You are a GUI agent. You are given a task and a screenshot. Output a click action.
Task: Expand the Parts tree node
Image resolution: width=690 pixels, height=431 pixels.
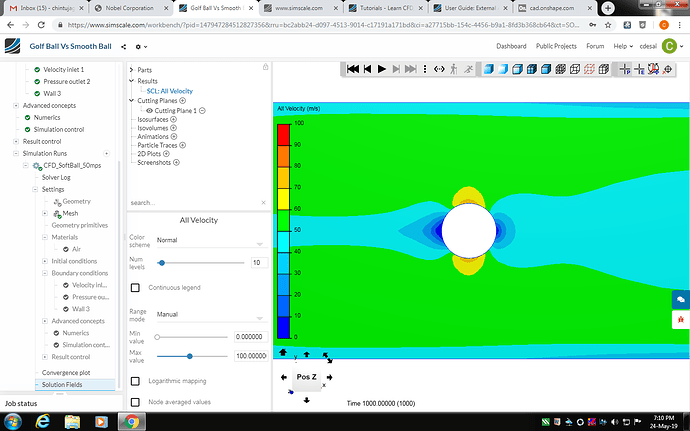132,70
